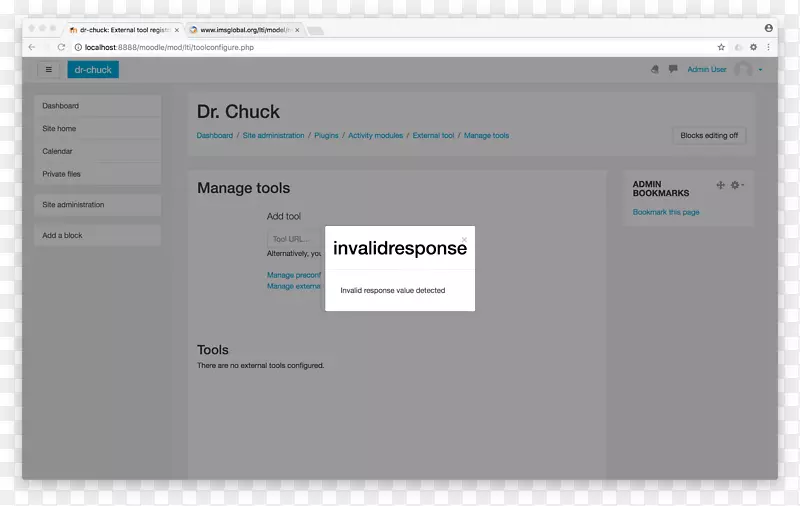The image size is (800, 506).
Task: Bookmark page with the star icon
Action: tap(721, 47)
